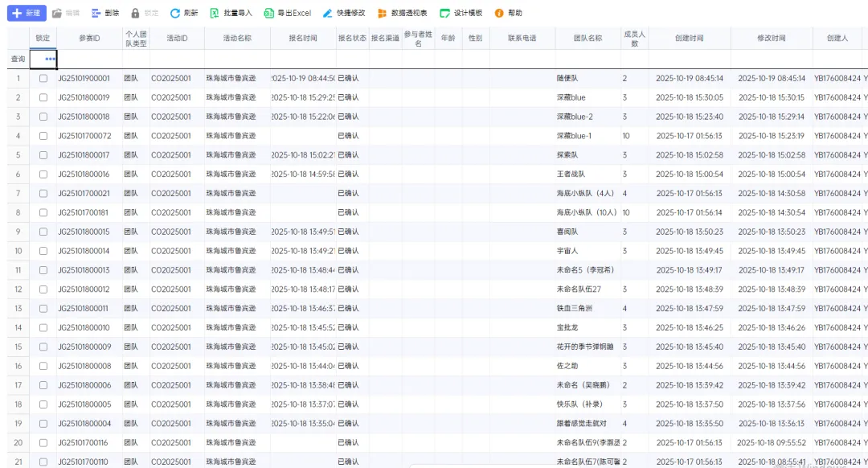Click the 刷新 (Refresh) icon
The height and width of the screenshot is (468, 868).
(x=174, y=14)
